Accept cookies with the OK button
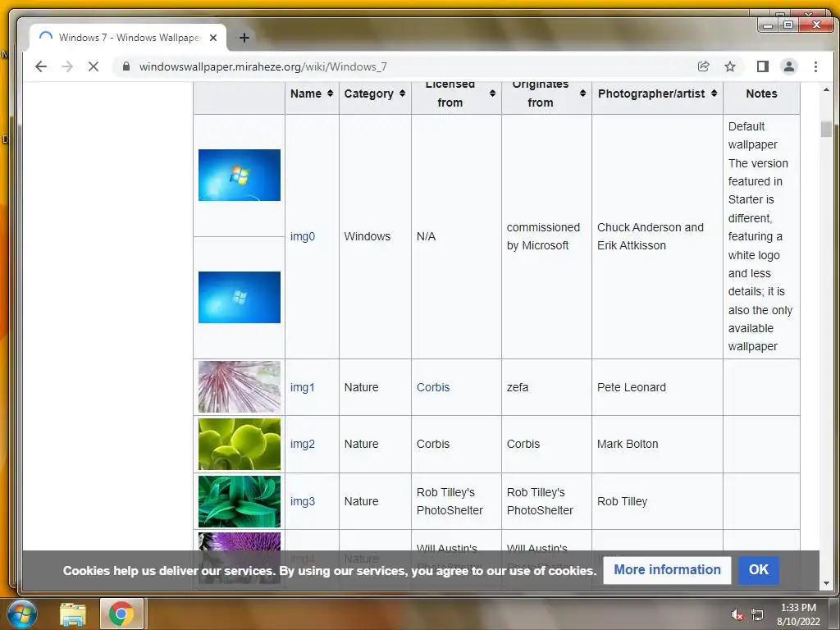840x630 pixels. (759, 570)
